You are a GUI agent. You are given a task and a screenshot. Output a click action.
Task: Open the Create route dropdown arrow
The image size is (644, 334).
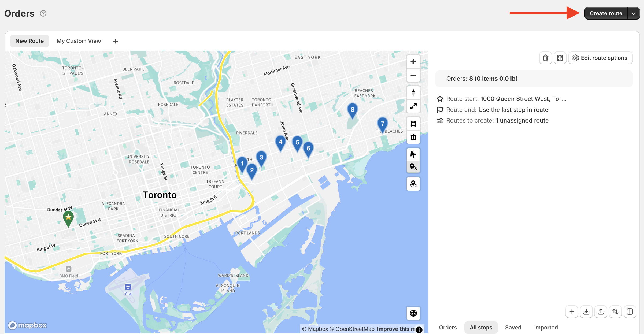(x=634, y=13)
